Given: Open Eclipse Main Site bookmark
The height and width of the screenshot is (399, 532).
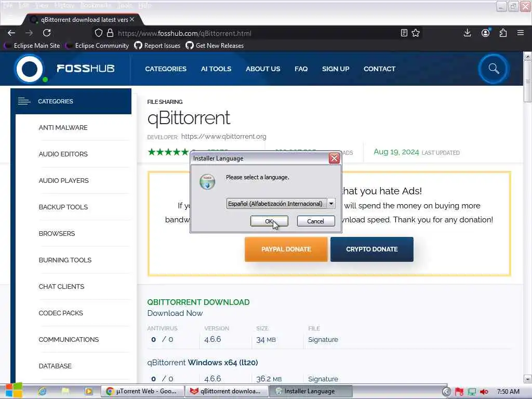Looking at the screenshot, I should (32, 46).
